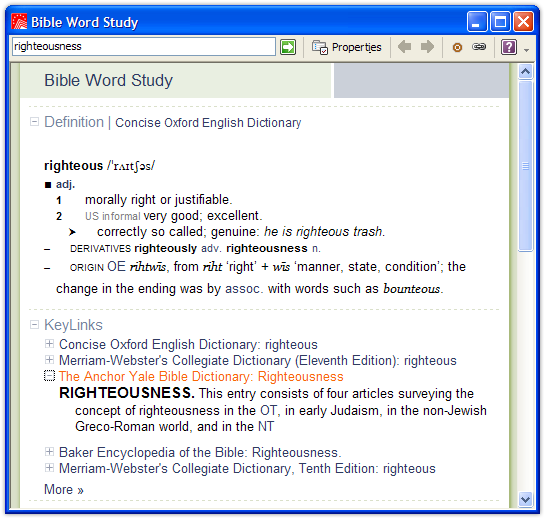The width and height of the screenshot is (545, 519).
Task: Click the chain link icon
Action: (479, 47)
